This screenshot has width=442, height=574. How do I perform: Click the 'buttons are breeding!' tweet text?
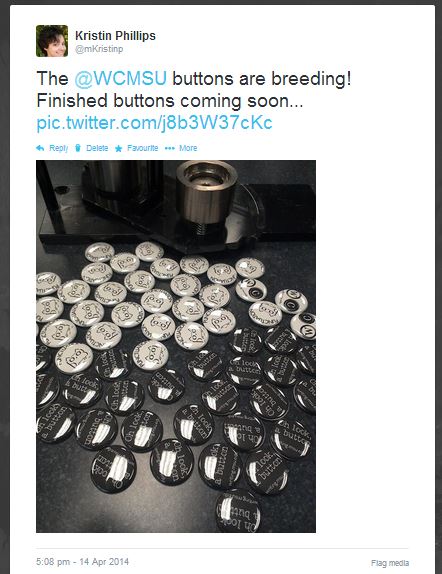point(261,78)
